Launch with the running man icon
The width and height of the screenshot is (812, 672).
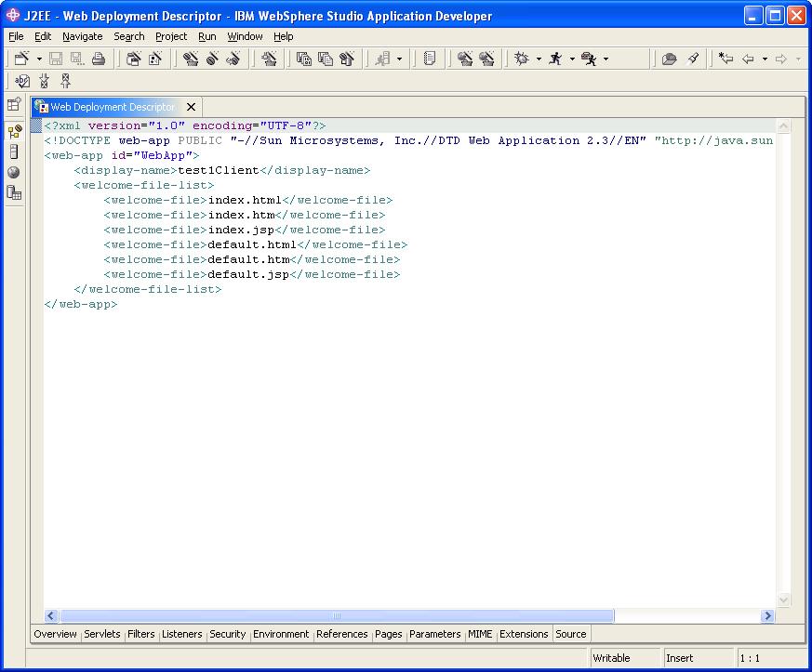555,59
